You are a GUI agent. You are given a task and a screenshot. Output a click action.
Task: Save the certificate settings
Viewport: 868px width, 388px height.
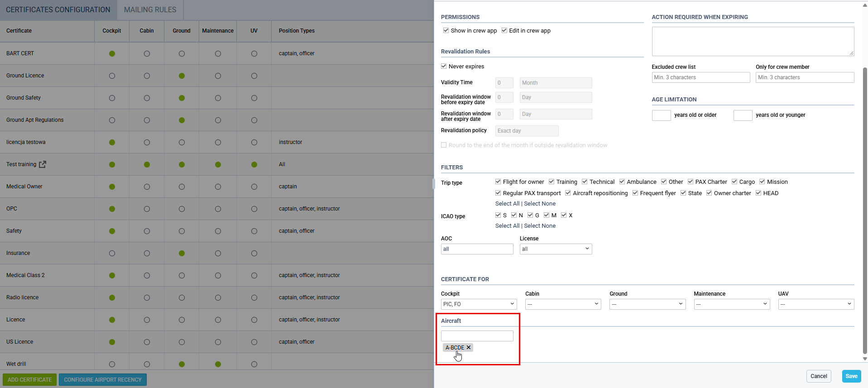[x=851, y=376]
